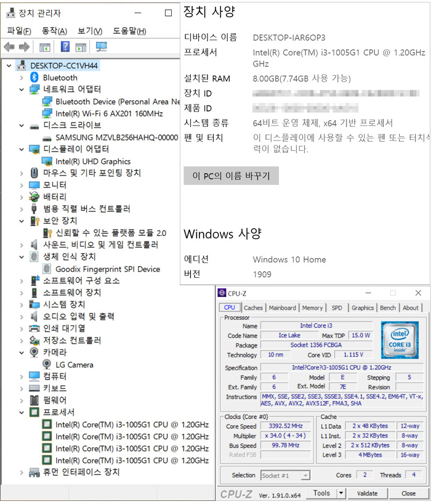Select the 범용 직렬 버스 컨트롤러 USB icon
The image size is (431, 504).
(x=34, y=209)
